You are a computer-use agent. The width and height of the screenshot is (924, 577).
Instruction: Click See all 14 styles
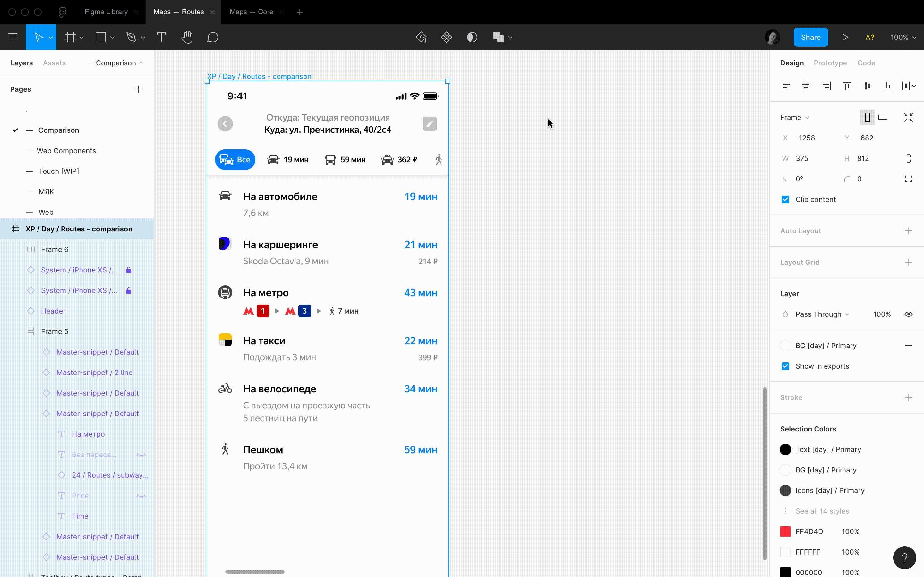(x=822, y=511)
